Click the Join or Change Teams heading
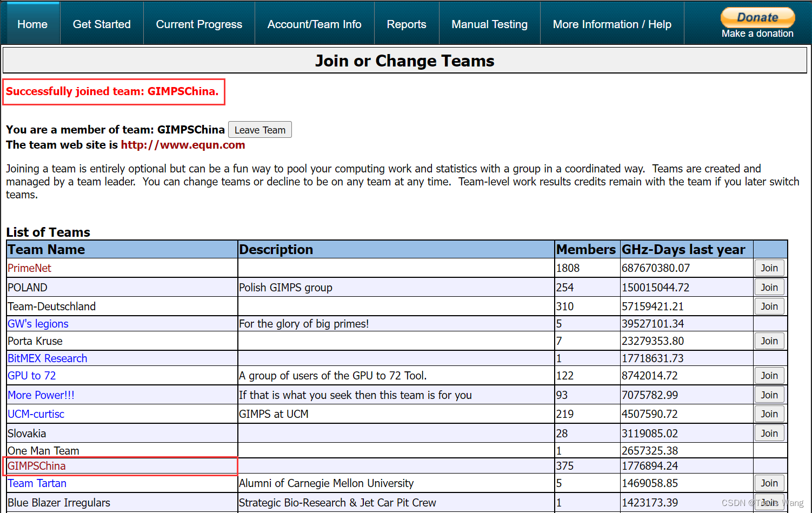Viewport: 812px width, 513px height. (405, 61)
